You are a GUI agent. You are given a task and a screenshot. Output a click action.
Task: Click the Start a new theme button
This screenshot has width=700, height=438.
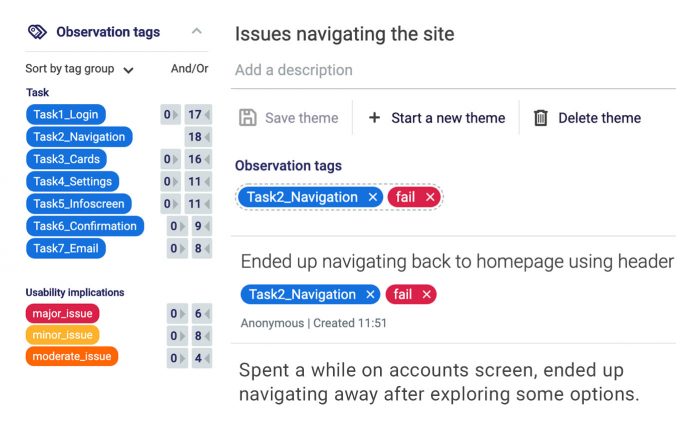pos(436,118)
